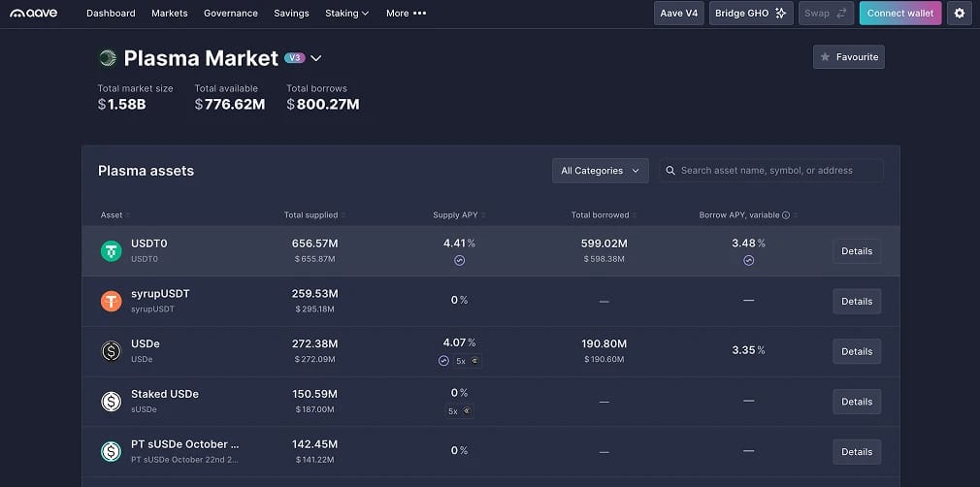980x487 pixels.
Task: Click the 4.07% supply APY value
Action: [x=459, y=342]
